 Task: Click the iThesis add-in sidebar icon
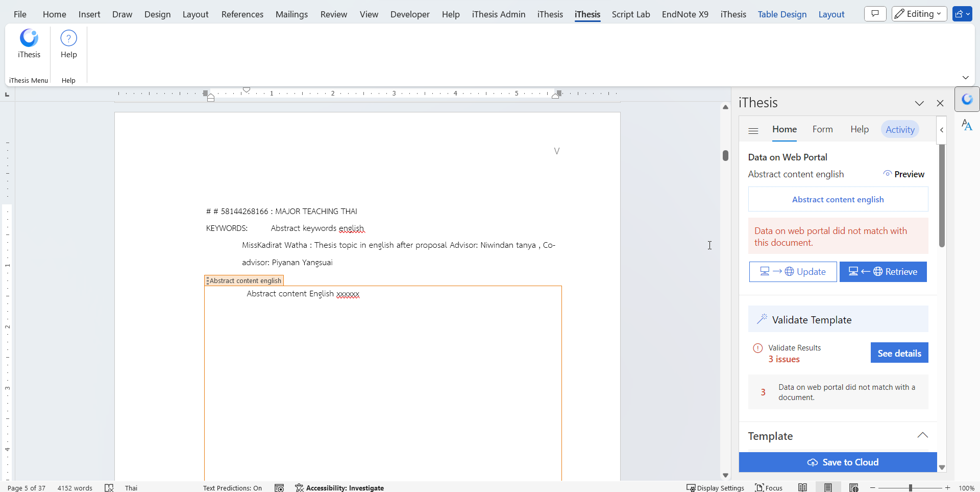[x=967, y=99]
